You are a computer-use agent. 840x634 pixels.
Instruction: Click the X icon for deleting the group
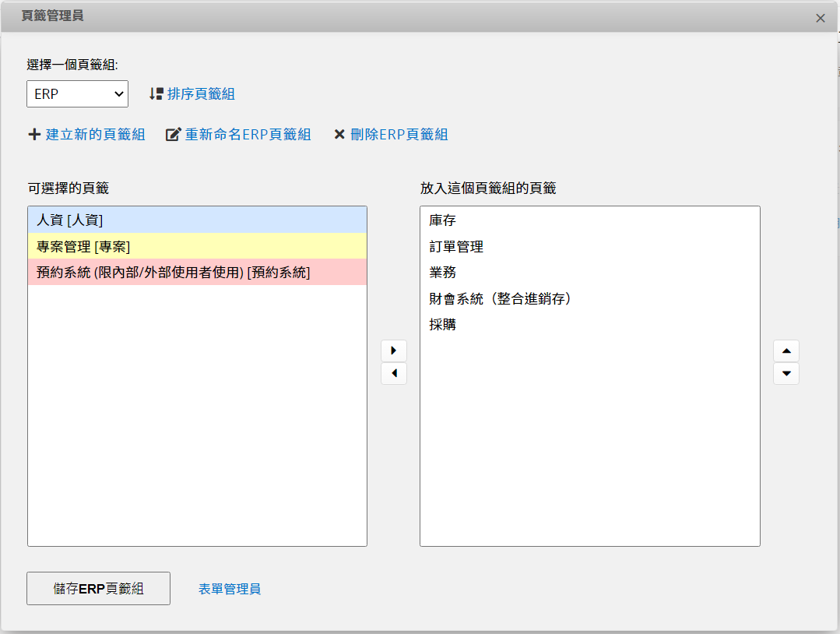pos(339,135)
